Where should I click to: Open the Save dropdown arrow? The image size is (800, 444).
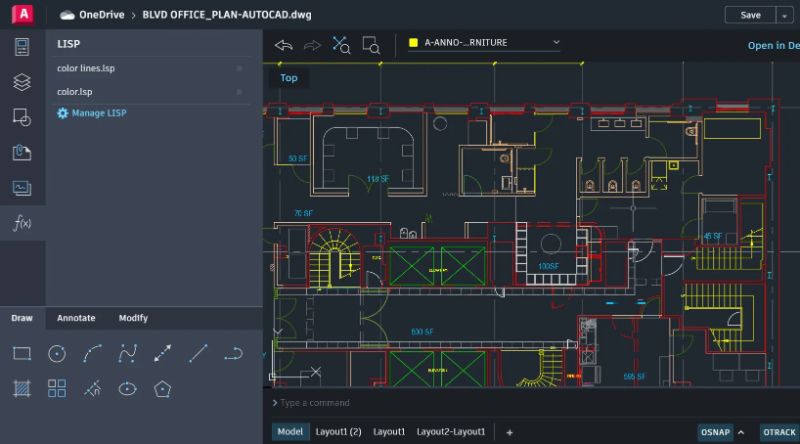785,15
